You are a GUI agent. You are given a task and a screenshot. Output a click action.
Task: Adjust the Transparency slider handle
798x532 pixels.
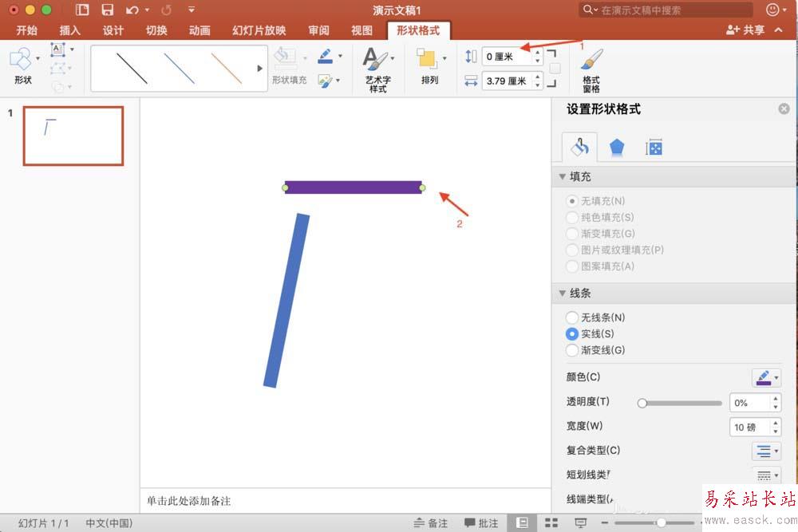pyautogui.click(x=642, y=403)
